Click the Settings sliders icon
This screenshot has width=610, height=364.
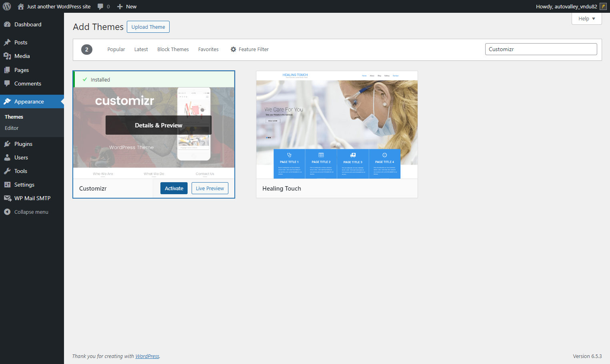tap(7, 185)
